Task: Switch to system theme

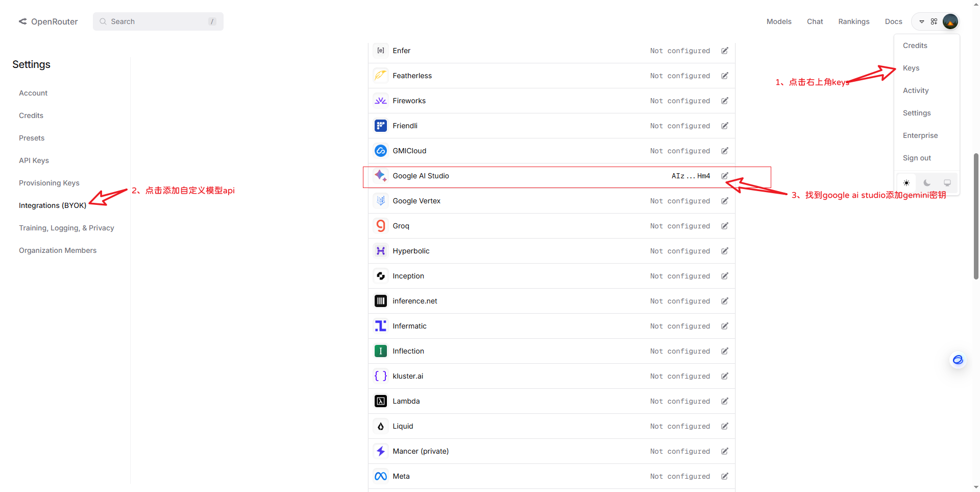Action: tap(947, 183)
